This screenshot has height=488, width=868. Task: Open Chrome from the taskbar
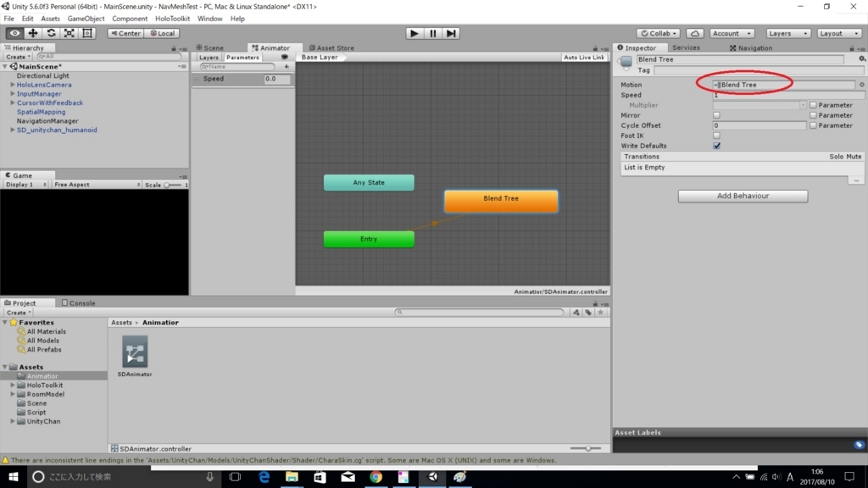(x=376, y=476)
